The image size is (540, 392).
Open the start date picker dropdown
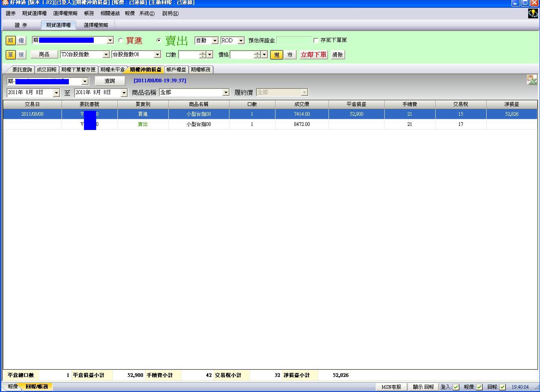click(56, 93)
